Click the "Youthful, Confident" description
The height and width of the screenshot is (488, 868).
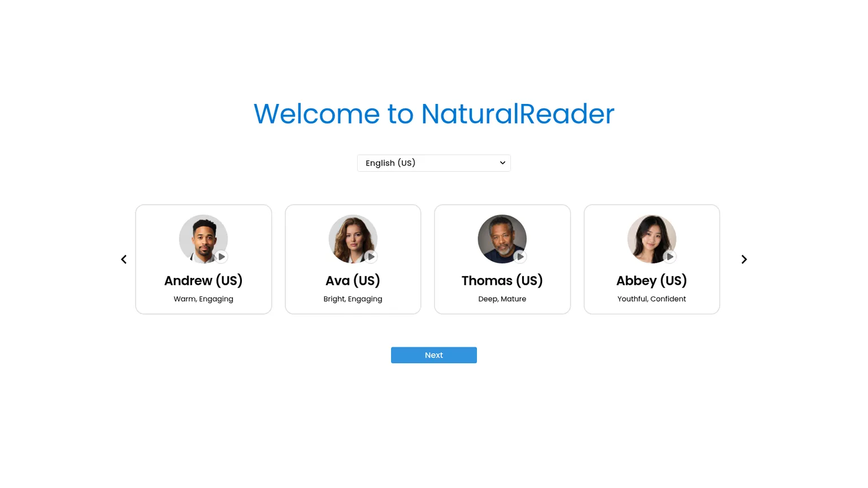click(652, 299)
